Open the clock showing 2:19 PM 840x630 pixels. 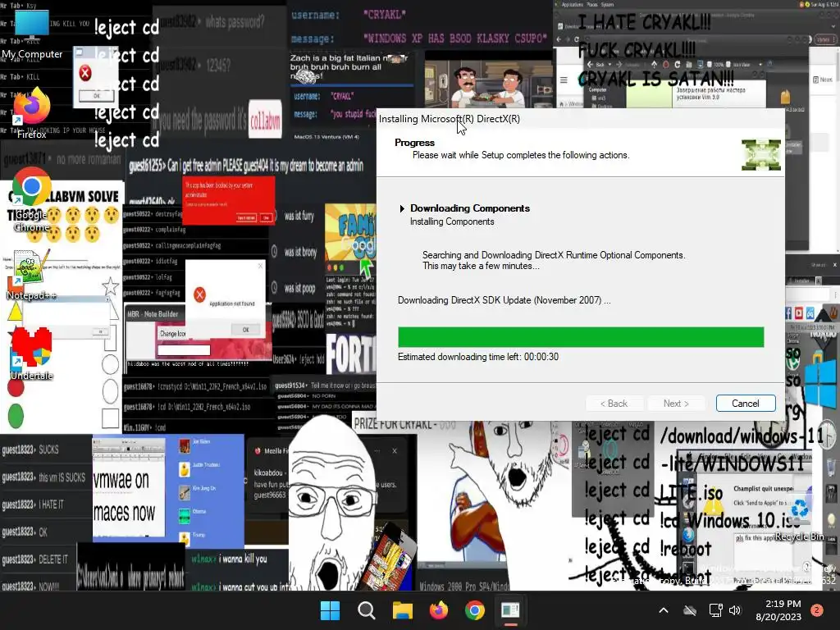[x=783, y=604]
